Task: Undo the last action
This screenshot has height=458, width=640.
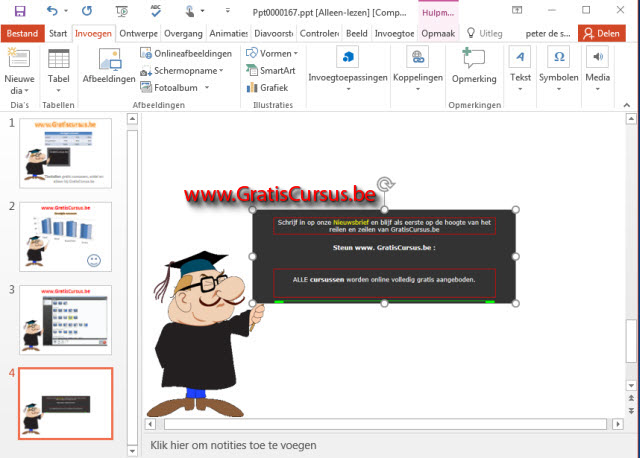Action: 52,11
